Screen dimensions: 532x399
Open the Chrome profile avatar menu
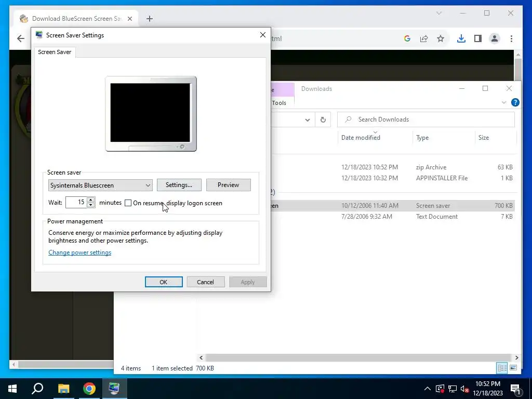coord(495,38)
